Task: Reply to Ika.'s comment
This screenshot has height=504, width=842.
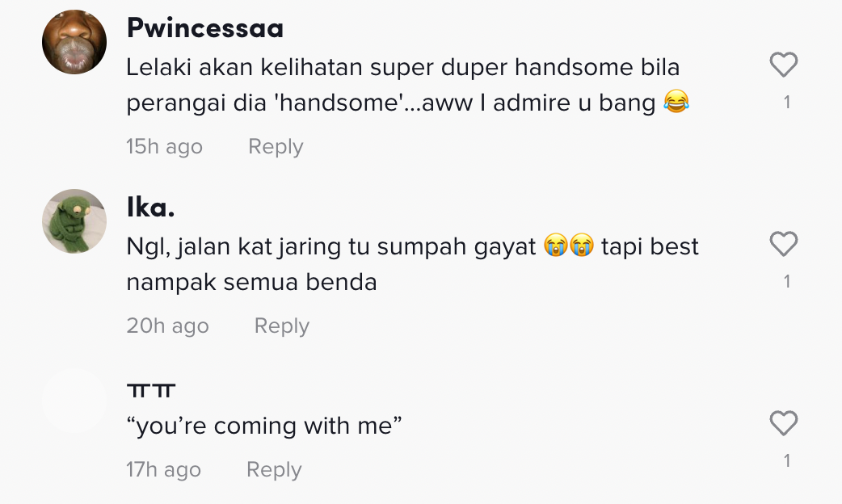Action: coord(281,325)
